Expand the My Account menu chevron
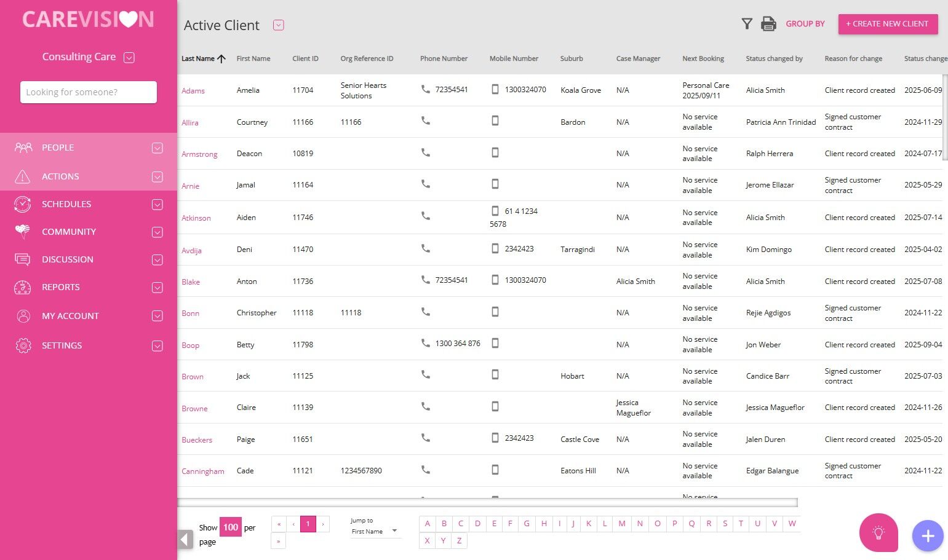The height and width of the screenshot is (560, 948). (157, 316)
